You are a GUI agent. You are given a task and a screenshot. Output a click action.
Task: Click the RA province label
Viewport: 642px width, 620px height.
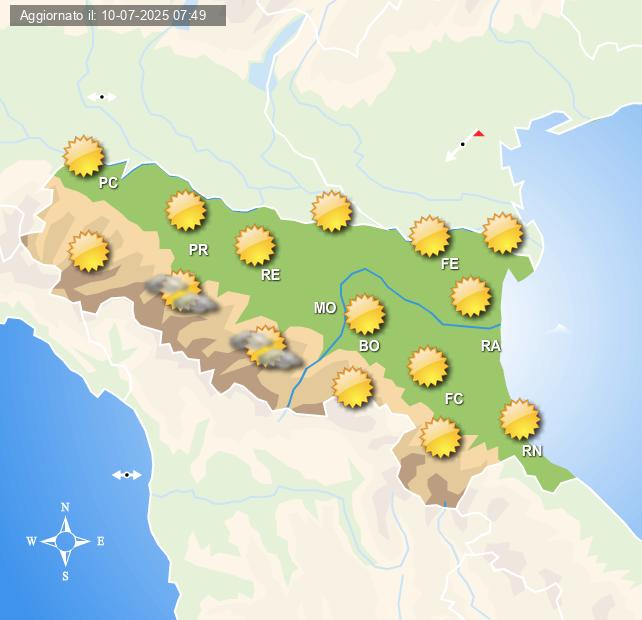click(x=491, y=346)
